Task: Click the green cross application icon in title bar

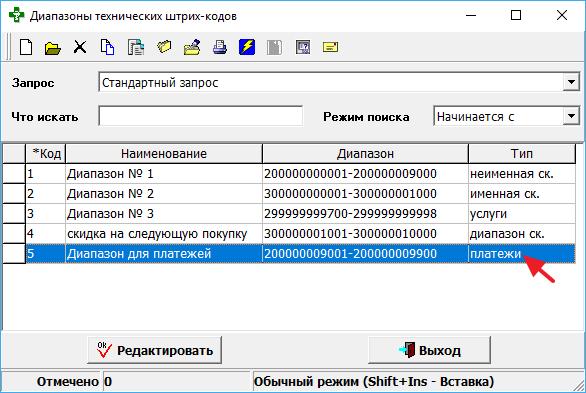Action: [16, 15]
